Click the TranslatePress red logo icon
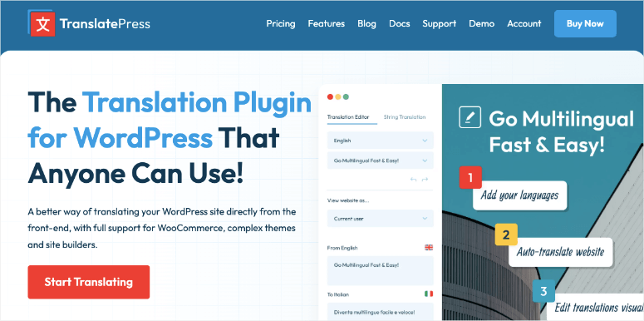 click(x=42, y=24)
